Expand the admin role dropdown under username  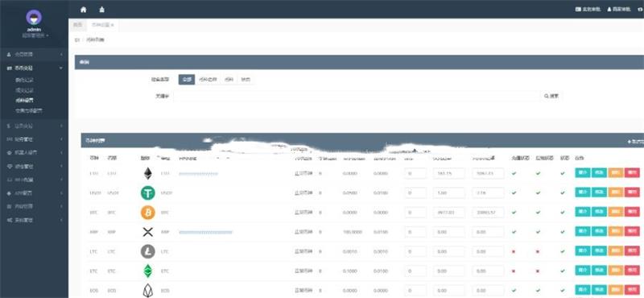click(x=35, y=35)
